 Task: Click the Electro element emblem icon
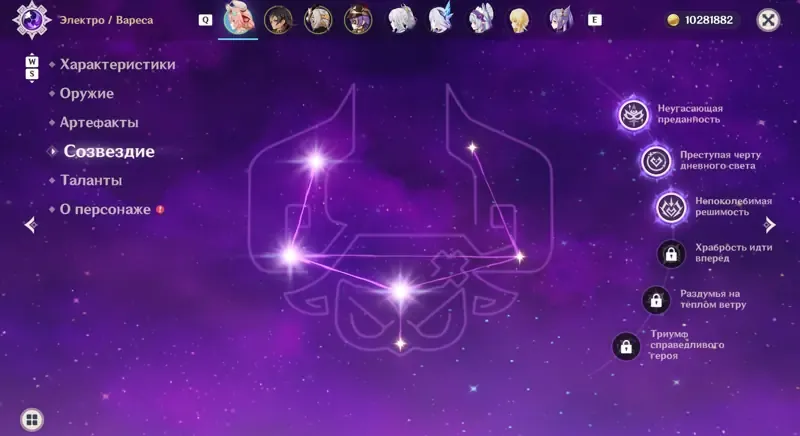[x=32, y=20]
